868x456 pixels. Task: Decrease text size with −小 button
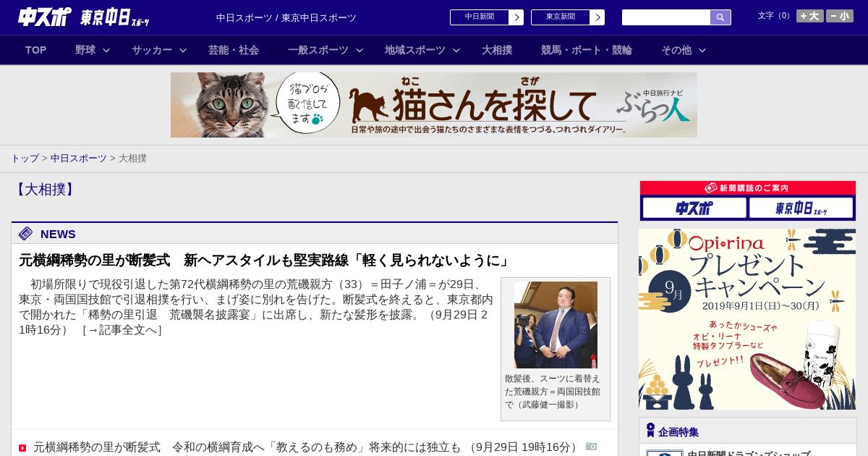(840, 16)
